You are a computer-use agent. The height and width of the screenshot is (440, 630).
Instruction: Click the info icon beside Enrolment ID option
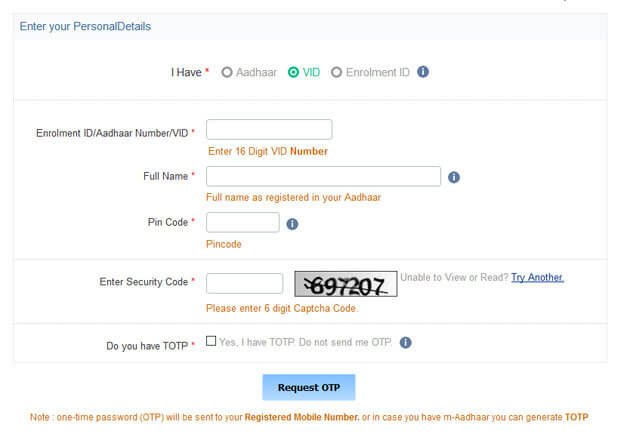[423, 72]
